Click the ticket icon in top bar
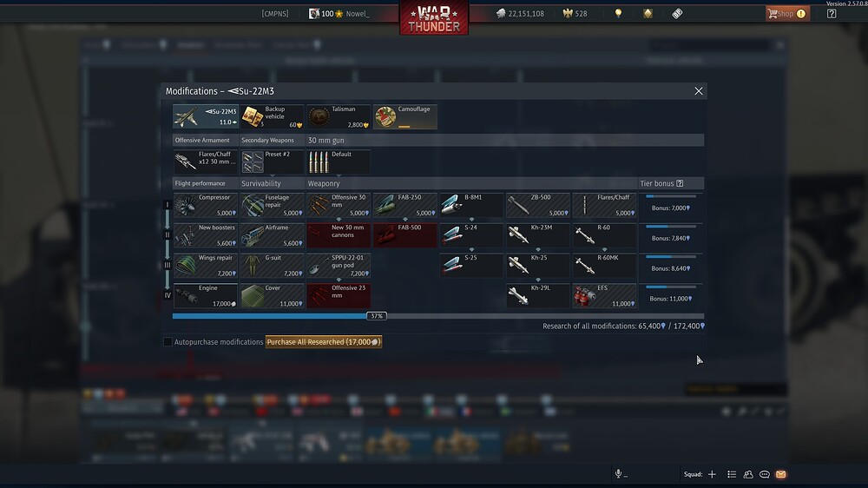Screen dimensions: 868x488 coord(677,13)
